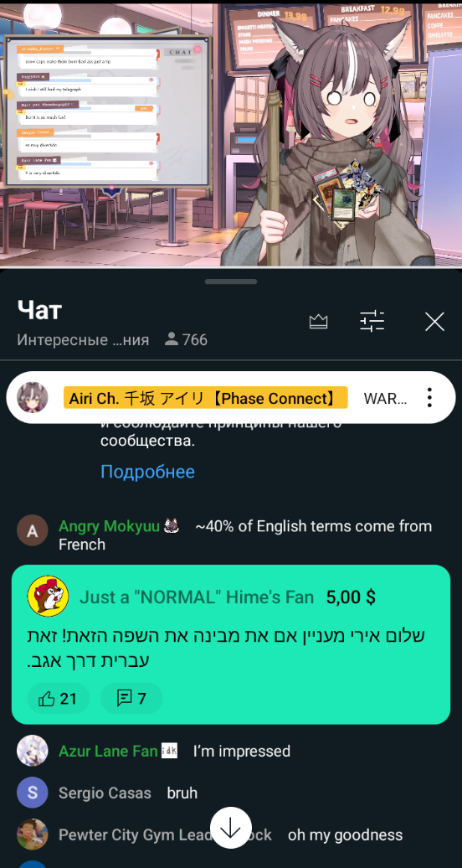The height and width of the screenshot is (868, 462).
Task: Open the crown membership icon in chat header
Action: coord(318,321)
